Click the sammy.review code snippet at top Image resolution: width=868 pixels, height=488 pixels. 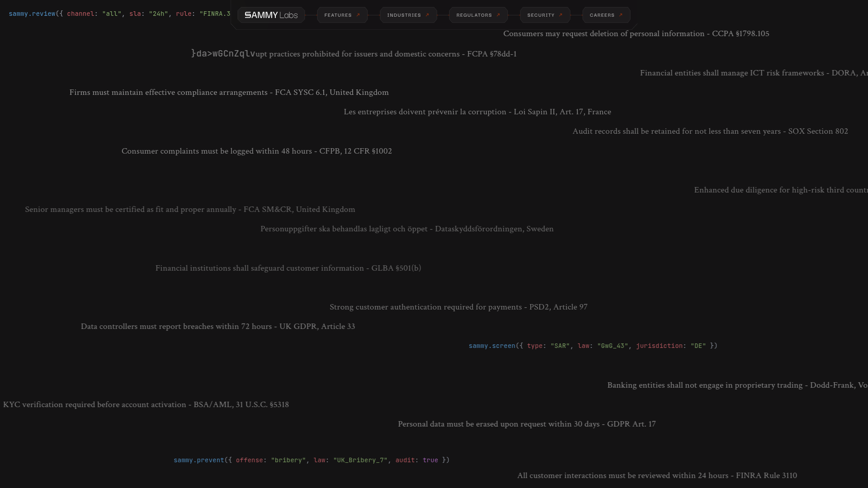[x=119, y=14]
